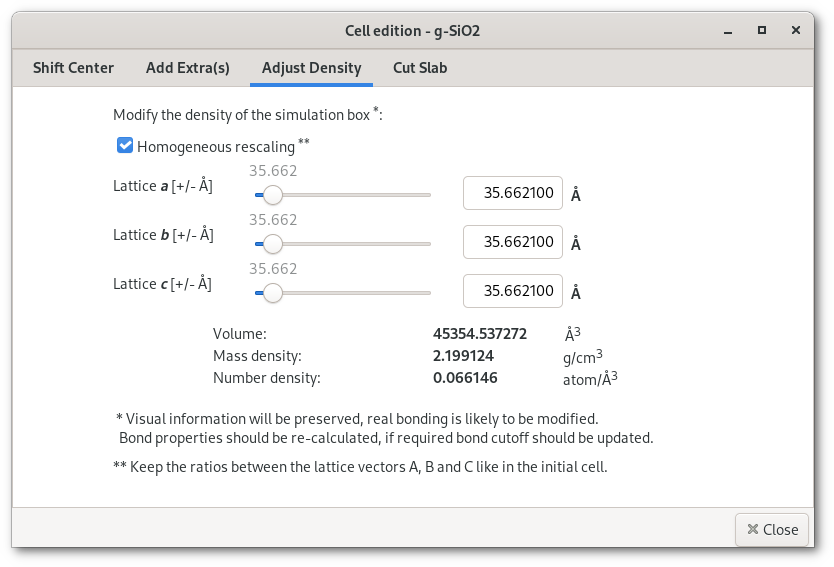This screenshot has width=834, height=567.
Task: Click the Volume value 45354.537272
Action: [x=480, y=333]
